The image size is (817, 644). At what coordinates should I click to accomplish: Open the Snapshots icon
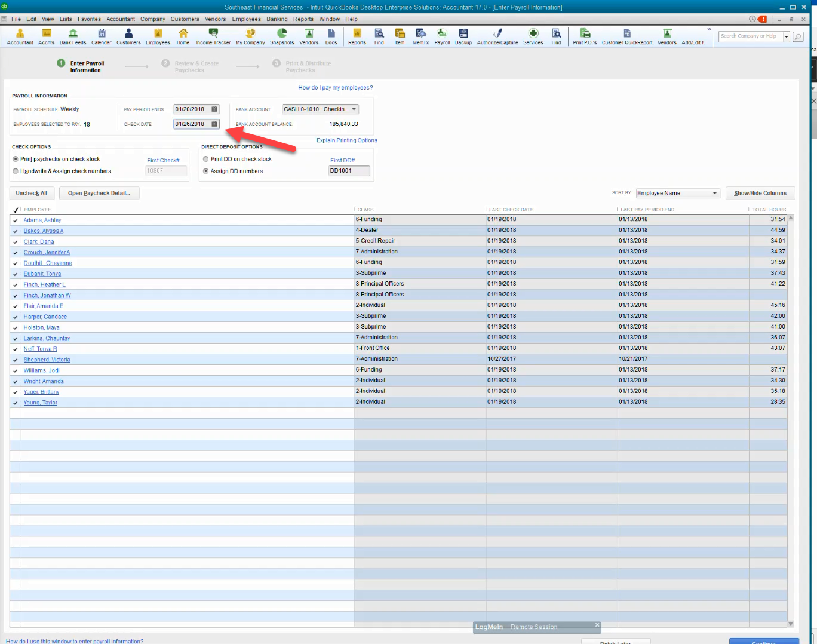[x=281, y=36]
